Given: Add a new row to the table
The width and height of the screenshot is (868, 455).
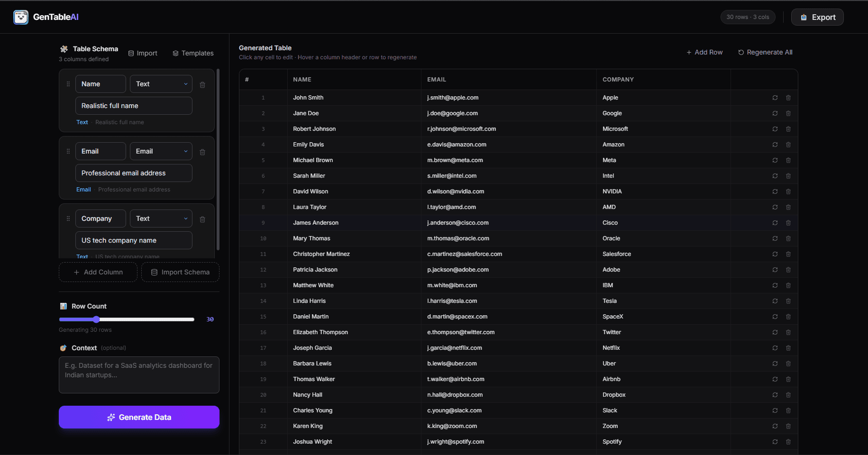Looking at the screenshot, I should (x=704, y=52).
